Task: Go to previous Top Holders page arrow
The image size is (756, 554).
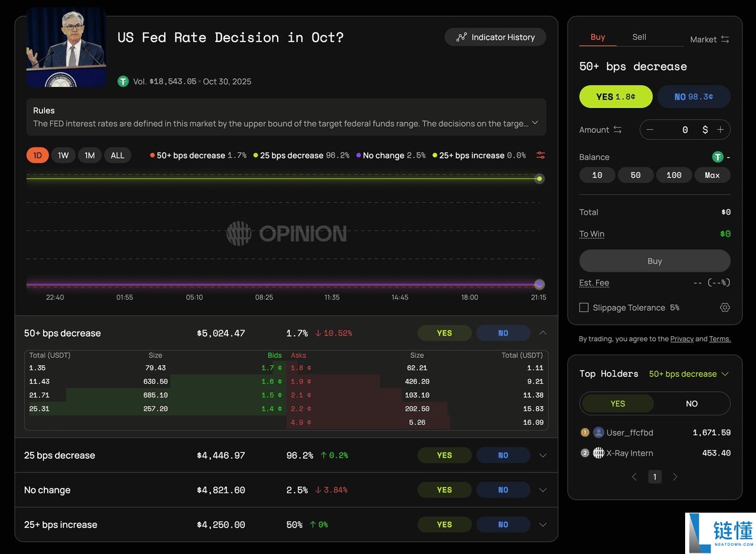Action: click(x=634, y=477)
